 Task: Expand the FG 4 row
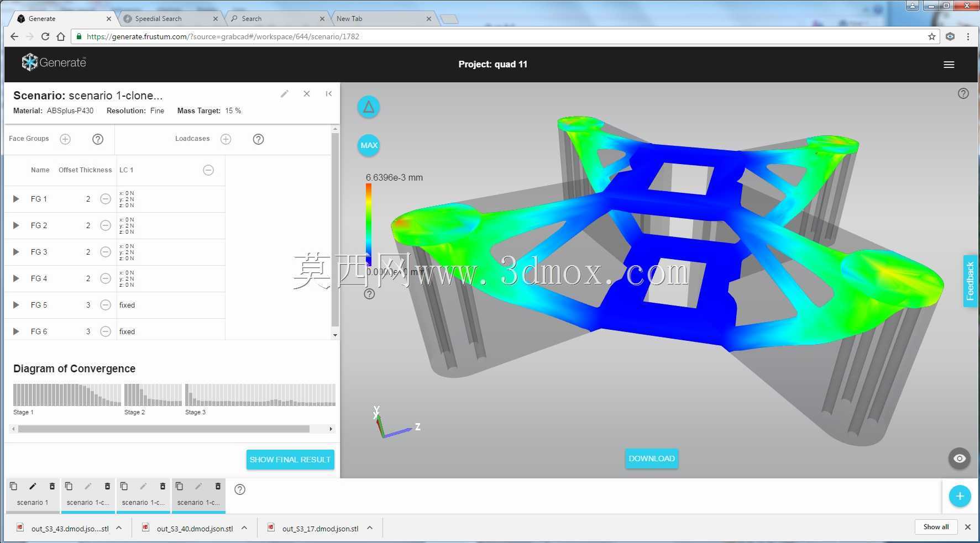[x=16, y=278]
